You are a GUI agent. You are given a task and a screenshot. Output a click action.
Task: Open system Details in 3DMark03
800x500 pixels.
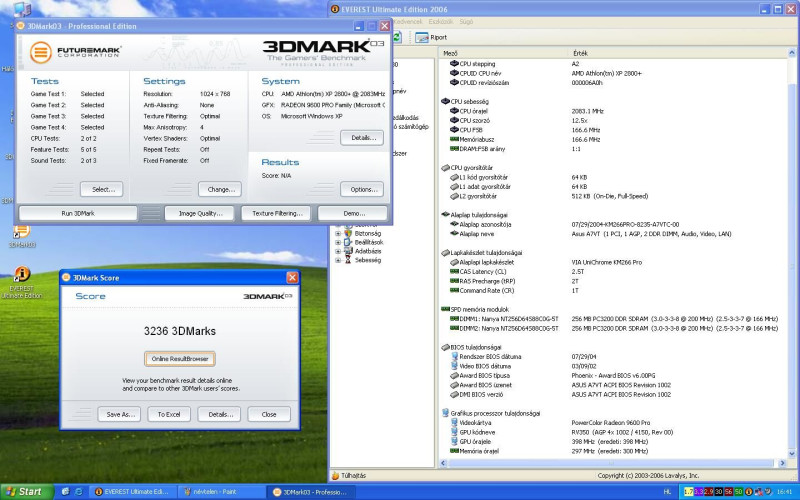pos(362,138)
